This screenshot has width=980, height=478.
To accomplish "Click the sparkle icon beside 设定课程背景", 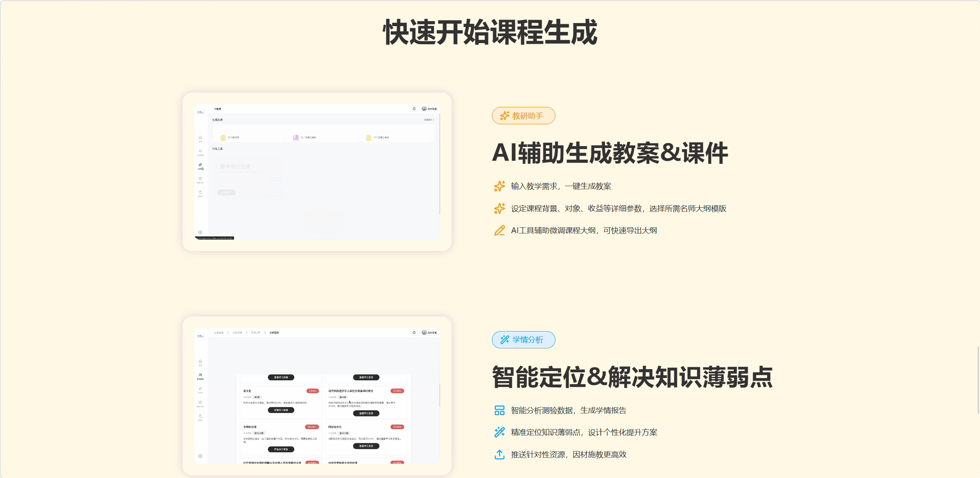I will point(499,208).
